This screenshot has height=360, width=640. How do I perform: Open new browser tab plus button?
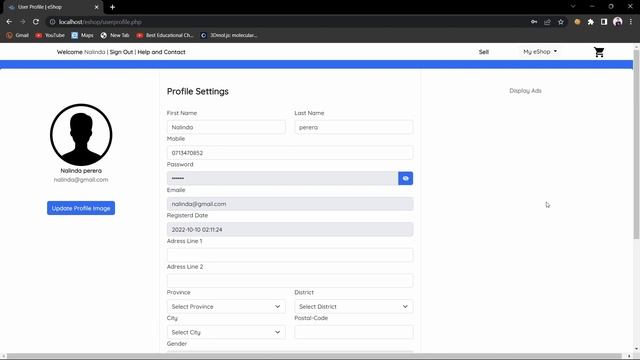click(x=112, y=7)
